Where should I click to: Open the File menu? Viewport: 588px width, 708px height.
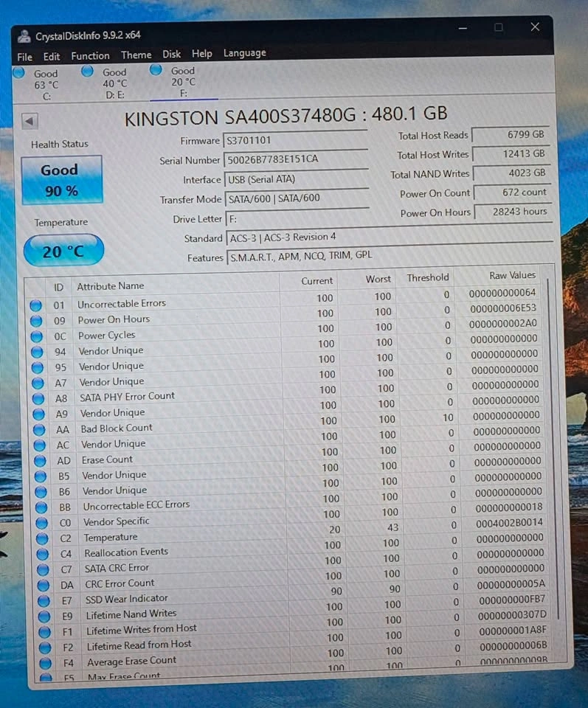click(x=24, y=57)
